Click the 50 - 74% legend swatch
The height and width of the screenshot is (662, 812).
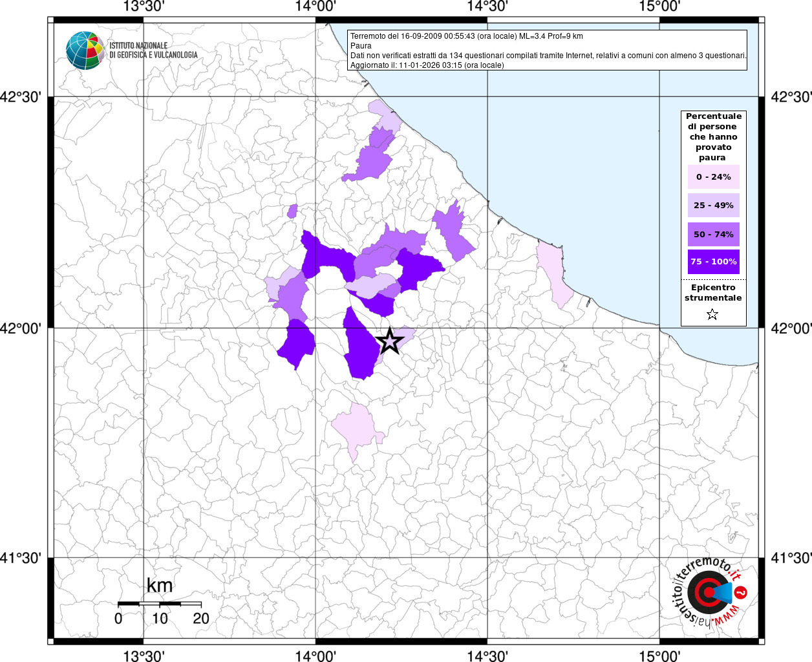pyautogui.click(x=713, y=234)
